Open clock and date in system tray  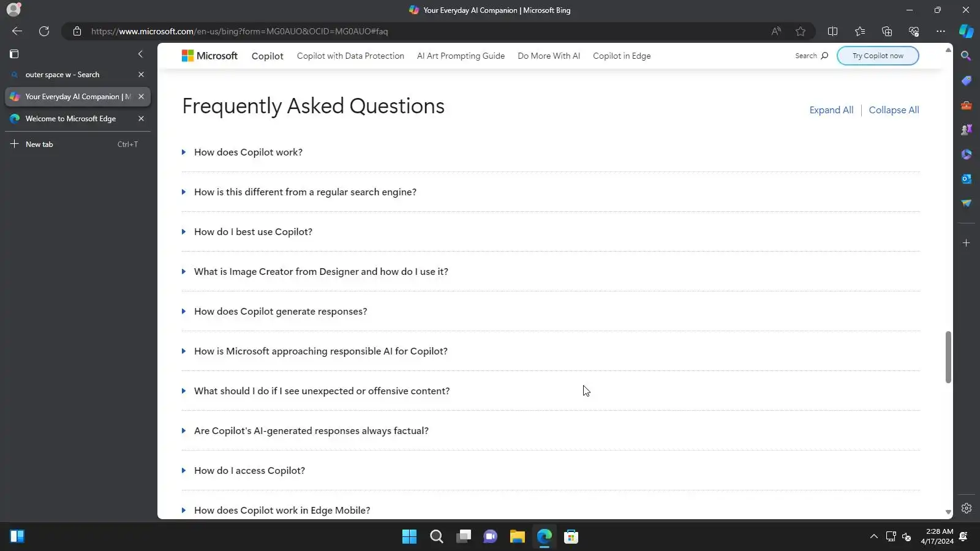[x=937, y=537]
